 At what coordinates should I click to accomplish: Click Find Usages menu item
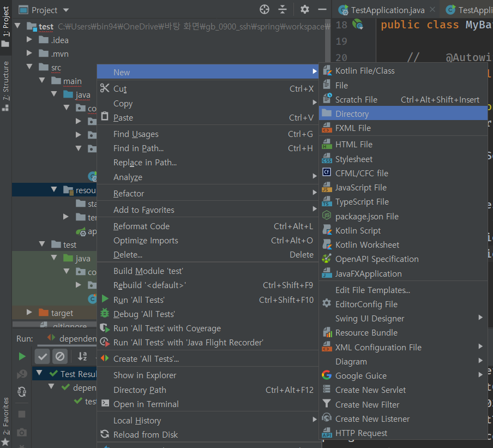click(x=208, y=134)
